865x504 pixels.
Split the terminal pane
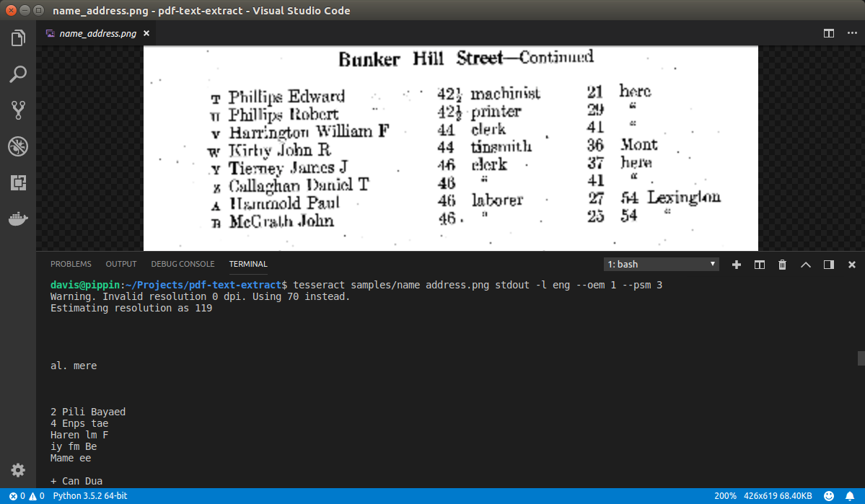pos(760,265)
